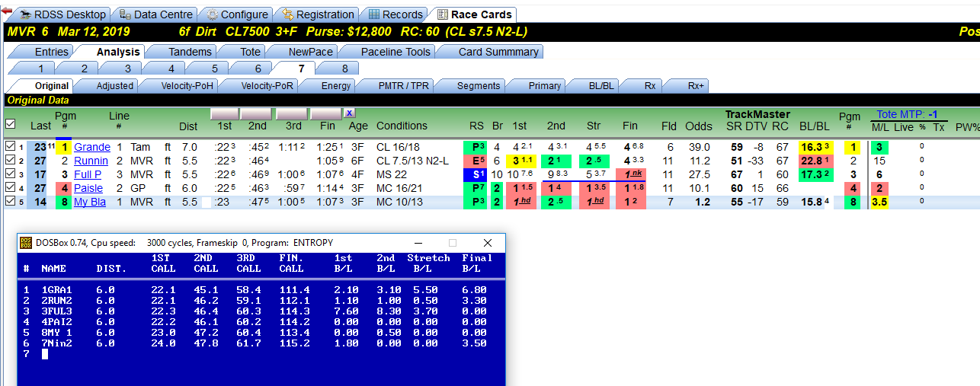The height and width of the screenshot is (386, 980).
Task: Open the Full P horse link
Action: pyautogui.click(x=88, y=174)
